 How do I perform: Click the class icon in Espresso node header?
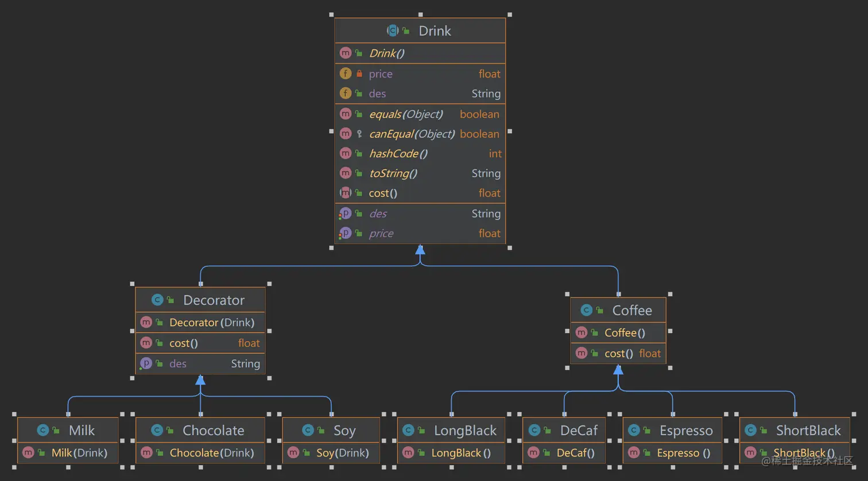tap(634, 430)
